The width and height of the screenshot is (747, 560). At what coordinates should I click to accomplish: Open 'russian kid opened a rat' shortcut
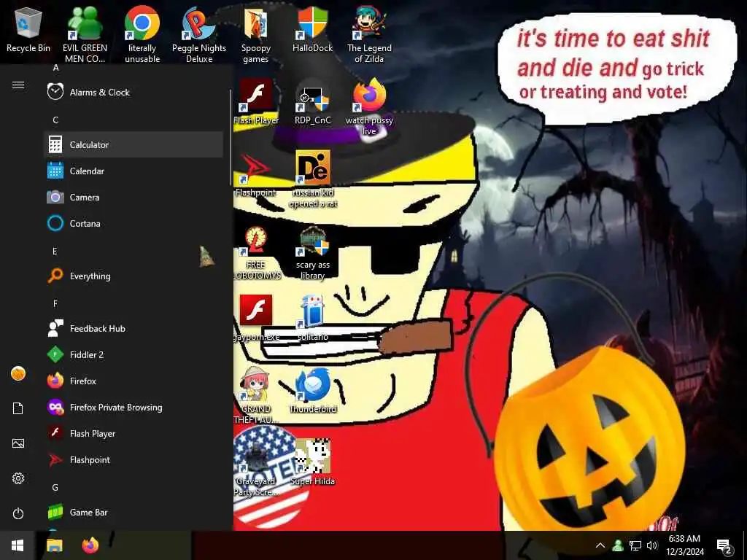pyautogui.click(x=313, y=179)
